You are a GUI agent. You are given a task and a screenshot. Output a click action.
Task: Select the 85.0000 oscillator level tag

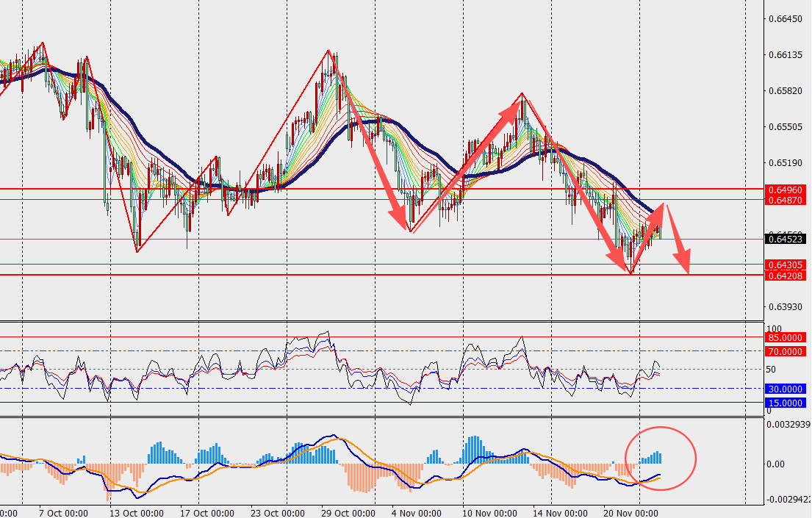[x=786, y=337]
